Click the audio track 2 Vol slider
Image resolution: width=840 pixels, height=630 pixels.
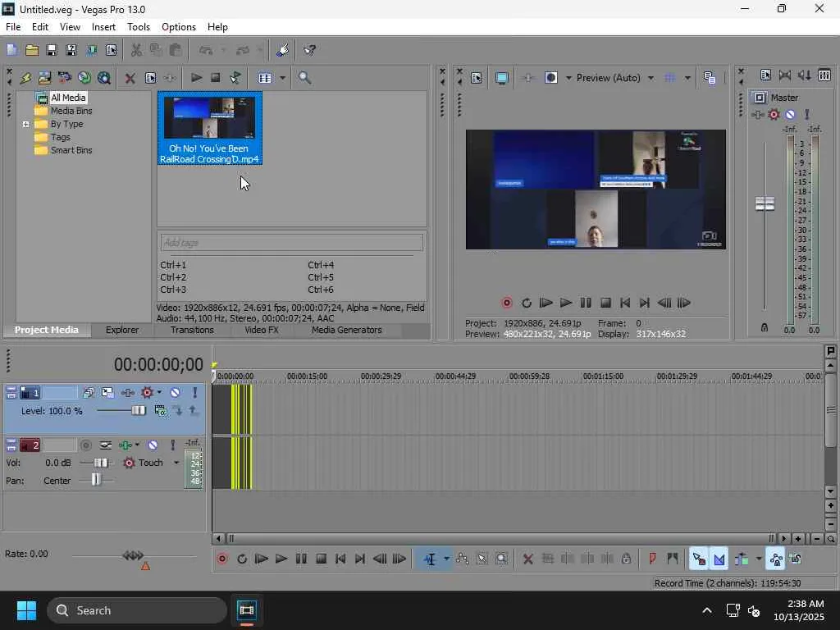tap(100, 463)
